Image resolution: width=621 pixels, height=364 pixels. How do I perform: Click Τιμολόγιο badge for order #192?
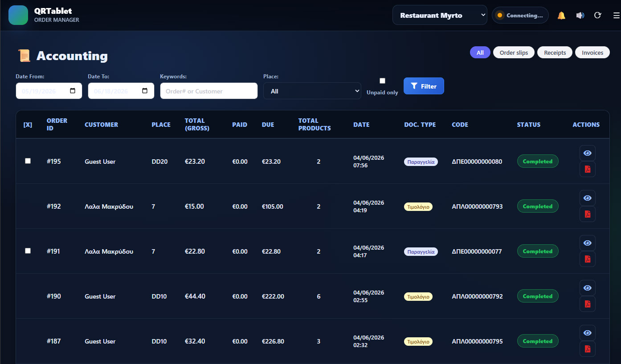(418, 207)
